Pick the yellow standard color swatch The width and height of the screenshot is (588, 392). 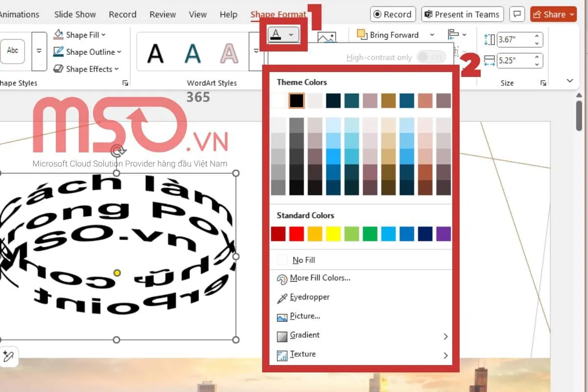point(333,234)
